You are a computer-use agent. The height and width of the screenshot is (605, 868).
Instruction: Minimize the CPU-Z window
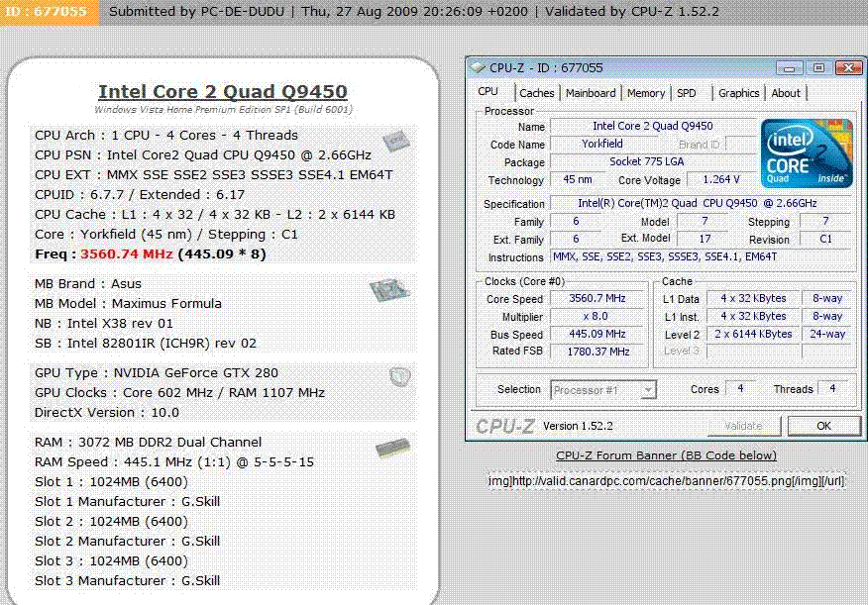[x=789, y=68]
